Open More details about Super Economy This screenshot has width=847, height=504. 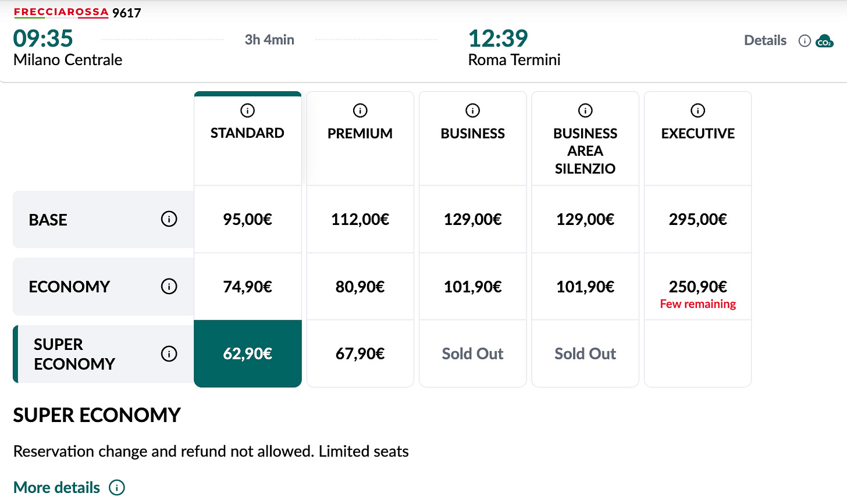tap(56, 488)
